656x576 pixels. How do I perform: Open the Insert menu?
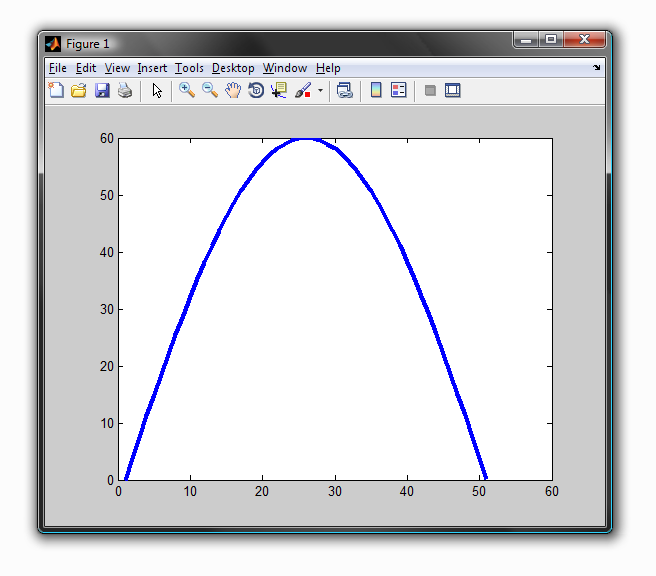[x=152, y=68]
